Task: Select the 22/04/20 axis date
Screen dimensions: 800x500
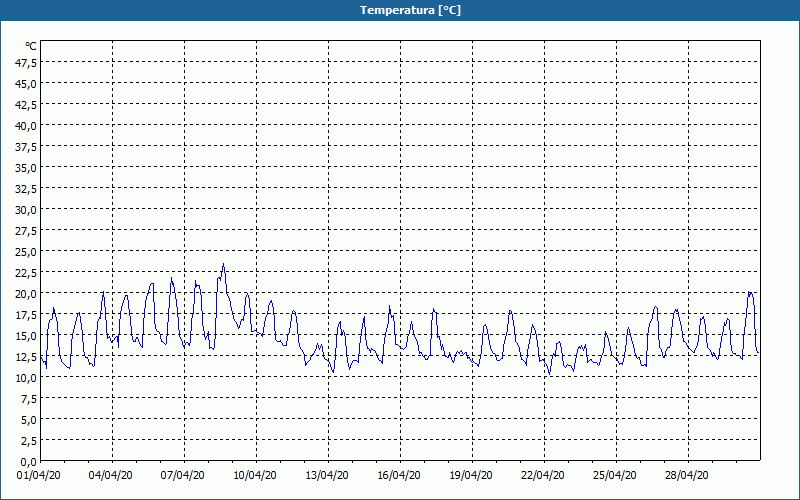Action: 543,476
